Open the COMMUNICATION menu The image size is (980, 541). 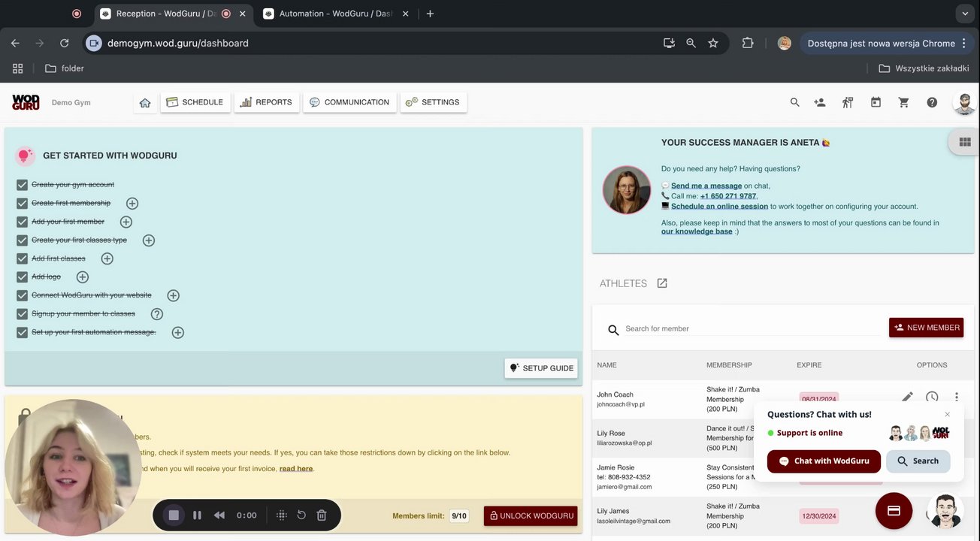(x=349, y=102)
